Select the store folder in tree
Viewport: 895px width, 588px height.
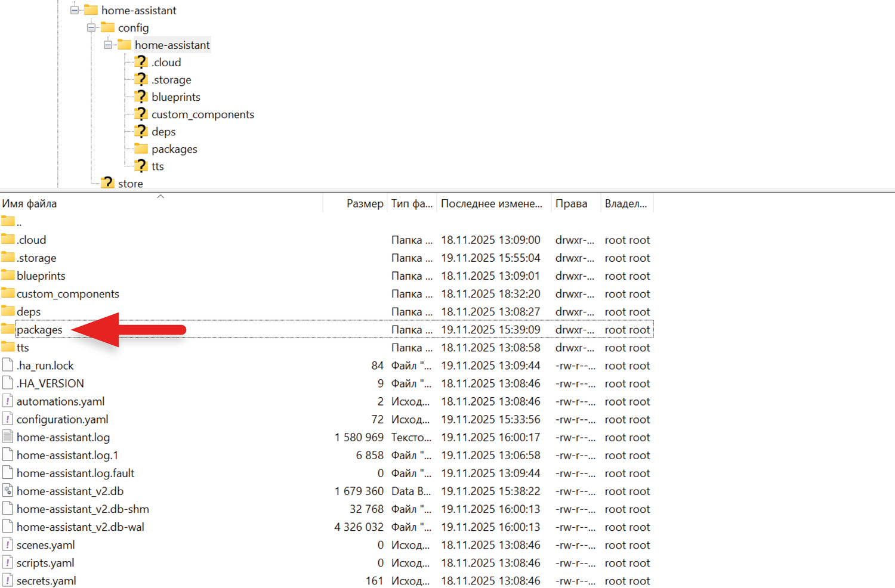[x=130, y=184]
